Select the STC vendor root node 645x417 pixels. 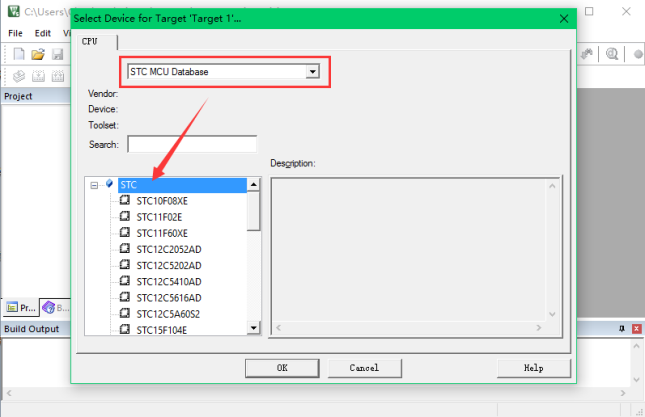coord(182,185)
